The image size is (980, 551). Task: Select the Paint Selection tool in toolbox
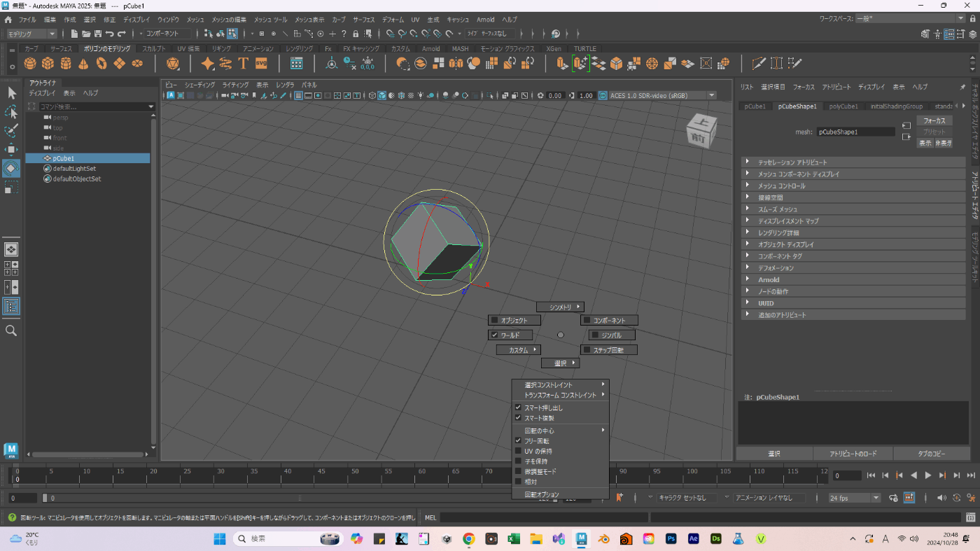click(x=11, y=131)
